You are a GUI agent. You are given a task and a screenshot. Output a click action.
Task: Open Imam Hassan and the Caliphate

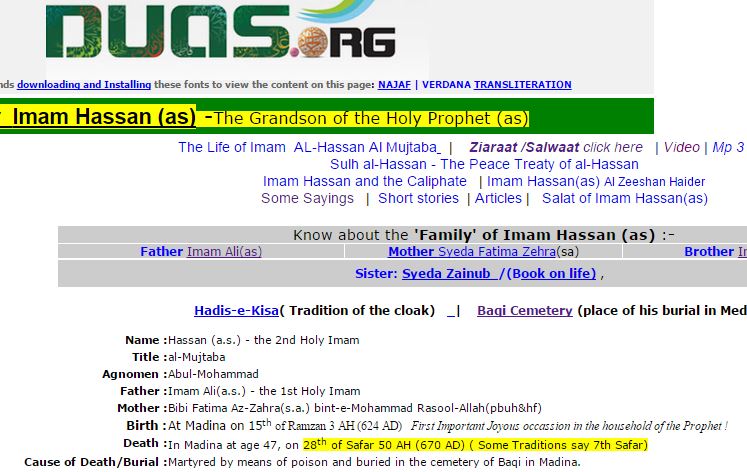click(x=364, y=181)
